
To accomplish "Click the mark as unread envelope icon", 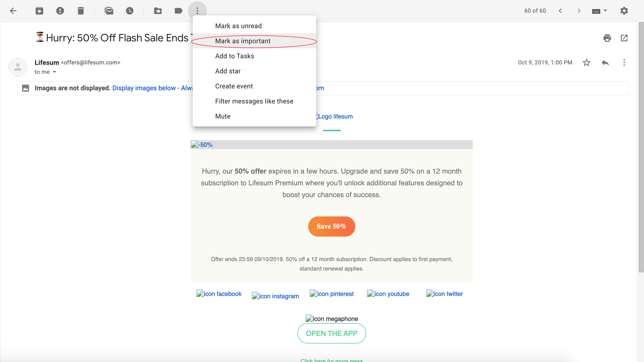I will (109, 11).
